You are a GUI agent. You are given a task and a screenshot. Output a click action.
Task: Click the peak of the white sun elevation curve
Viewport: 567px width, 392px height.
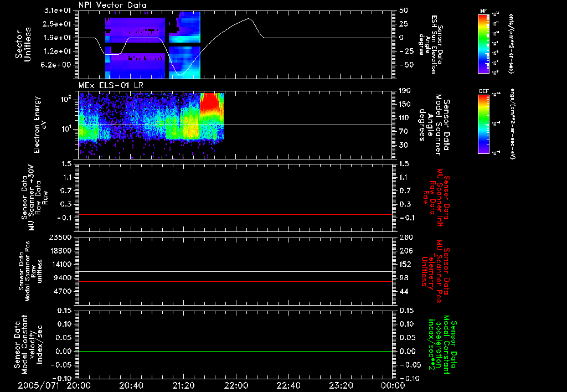[249, 18]
